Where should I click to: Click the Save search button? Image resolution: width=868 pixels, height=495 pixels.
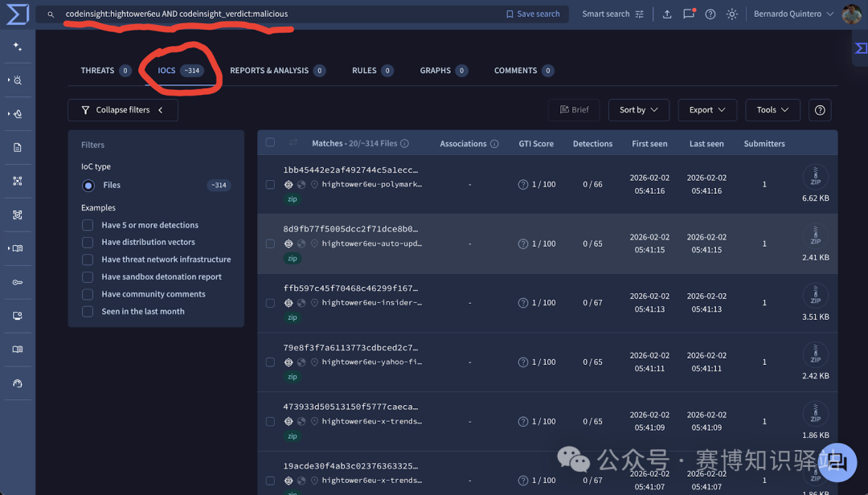tap(533, 14)
